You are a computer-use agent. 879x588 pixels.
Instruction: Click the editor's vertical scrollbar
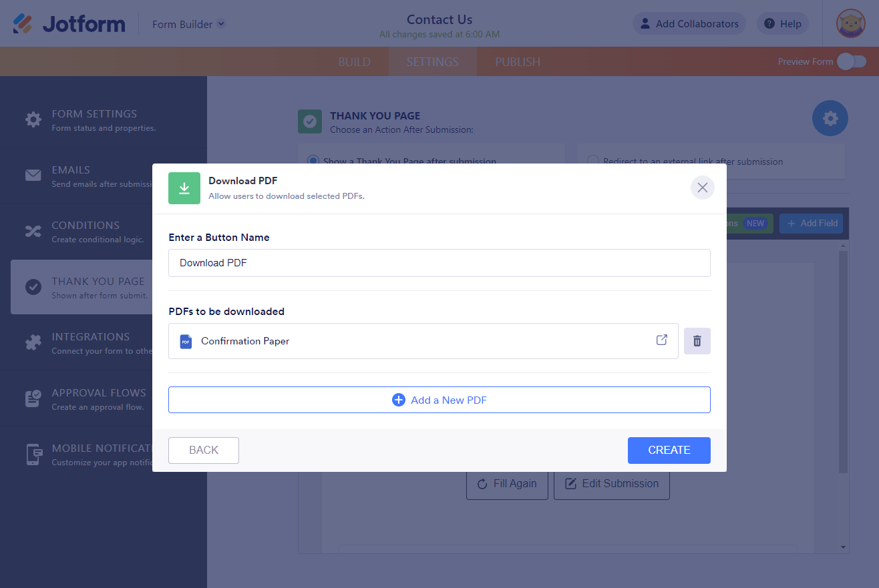click(x=844, y=360)
